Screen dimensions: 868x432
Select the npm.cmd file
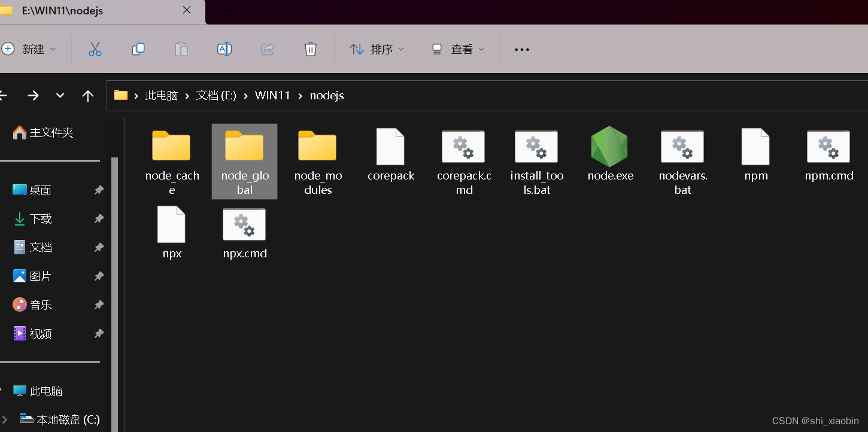pyautogui.click(x=829, y=154)
